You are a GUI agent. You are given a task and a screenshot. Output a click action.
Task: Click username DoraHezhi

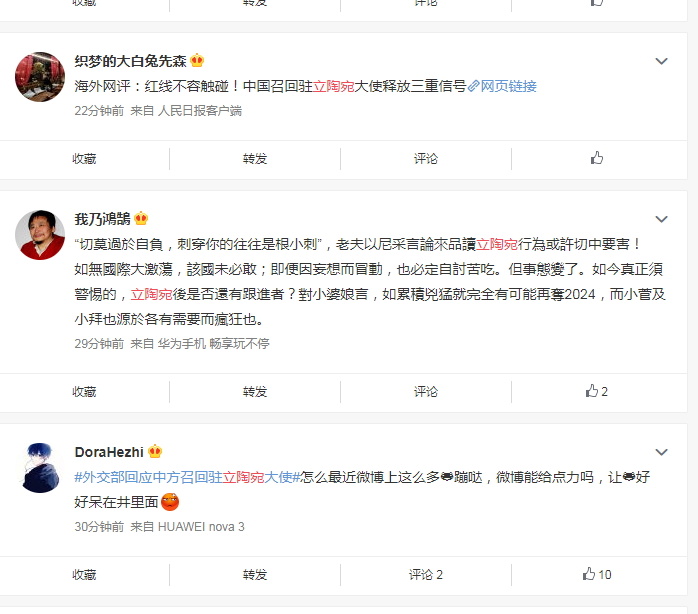click(109, 452)
